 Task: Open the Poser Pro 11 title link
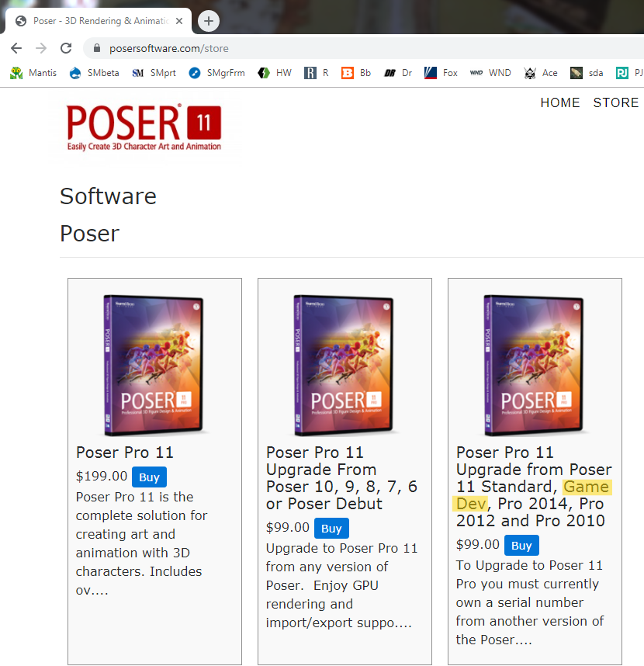(125, 453)
